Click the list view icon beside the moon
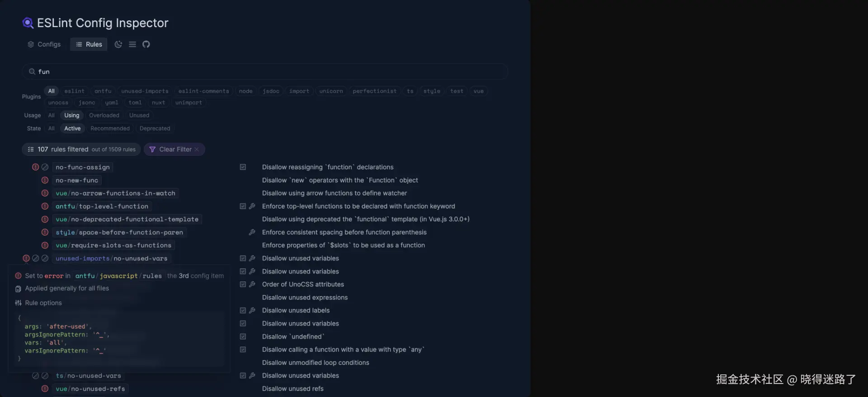This screenshot has width=868, height=397. click(x=132, y=44)
